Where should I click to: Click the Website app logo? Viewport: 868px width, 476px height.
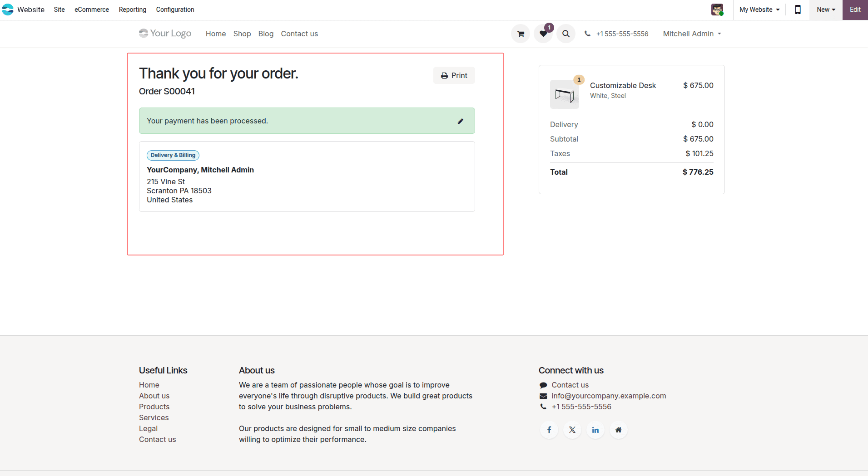click(8, 9)
